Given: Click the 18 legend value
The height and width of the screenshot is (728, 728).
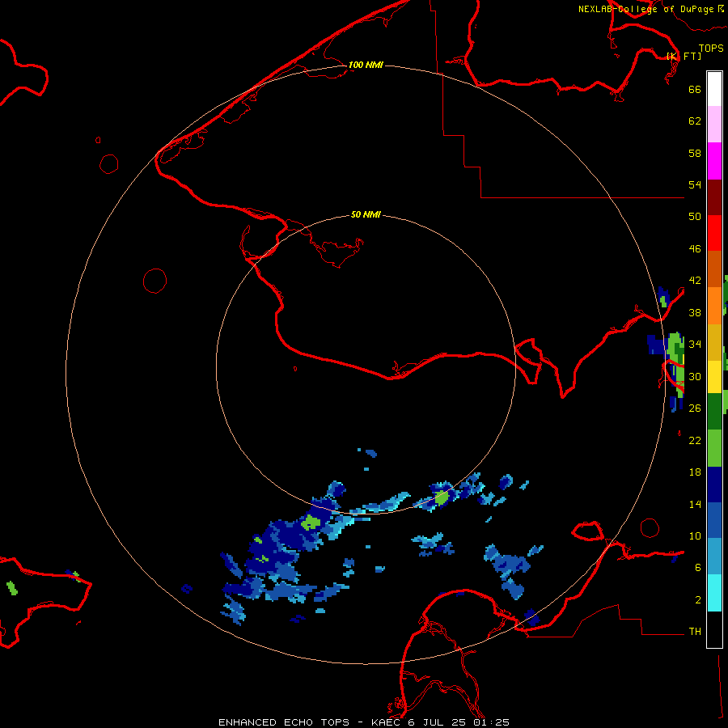Looking at the screenshot, I should pyautogui.click(x=695, y=472).
